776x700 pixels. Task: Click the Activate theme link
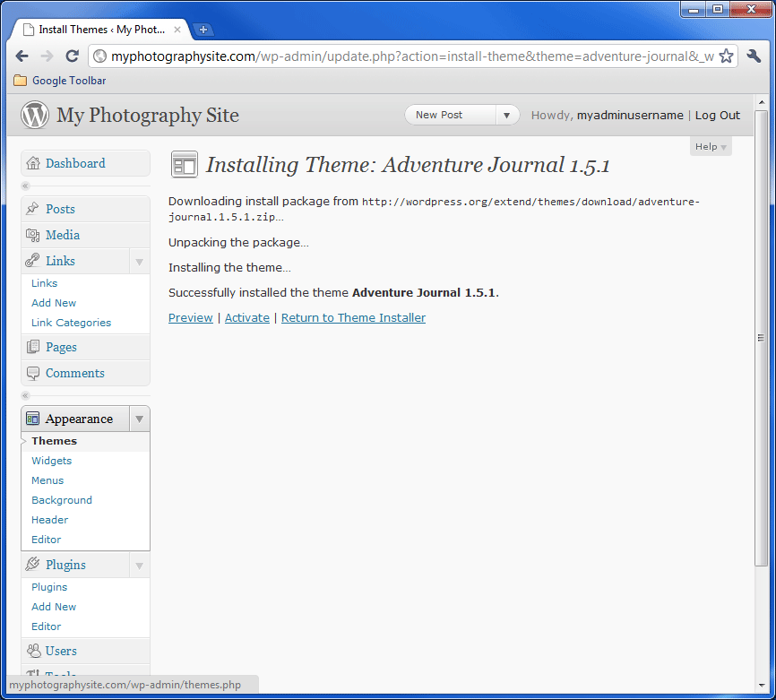(x=247, y=317)
